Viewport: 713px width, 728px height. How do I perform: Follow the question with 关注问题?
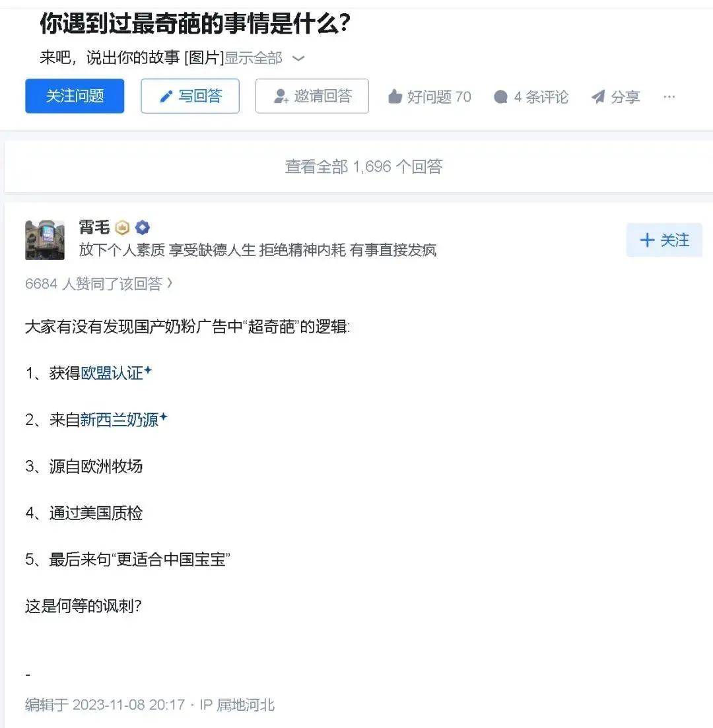tap(75, 96)
